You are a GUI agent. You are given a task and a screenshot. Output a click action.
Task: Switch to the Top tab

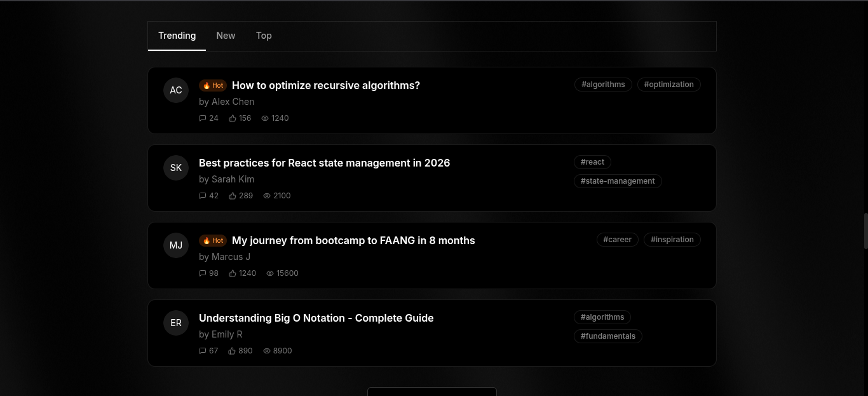point(264,36)
